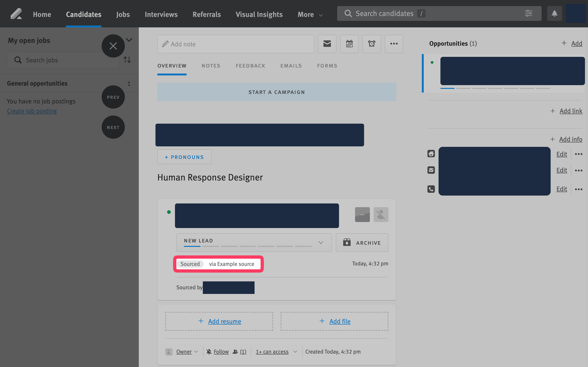Open the calendar schedule icon
Screen dimensions: 588x367
click(x=349, y=44)
